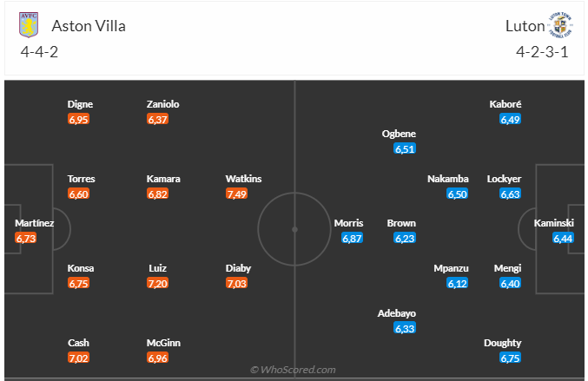588x381 pixels.
Task: Click Watkins' 7,49 rating badge
Action: [x=236, y=194]
